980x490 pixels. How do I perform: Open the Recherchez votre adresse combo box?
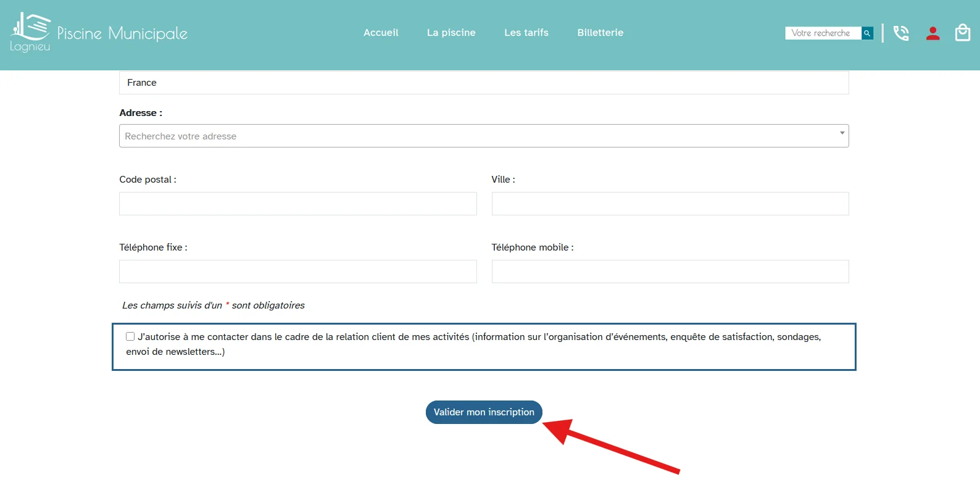point(484,136)
